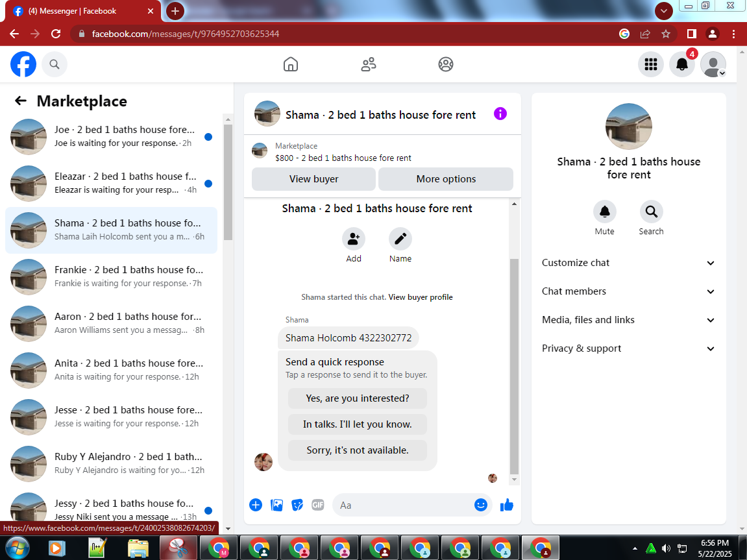Image resolution: width=747 pixels, height=560 pixels.
Task: Open Ruby Y Alejandro's conversation
Action: [x=111, y=463]
